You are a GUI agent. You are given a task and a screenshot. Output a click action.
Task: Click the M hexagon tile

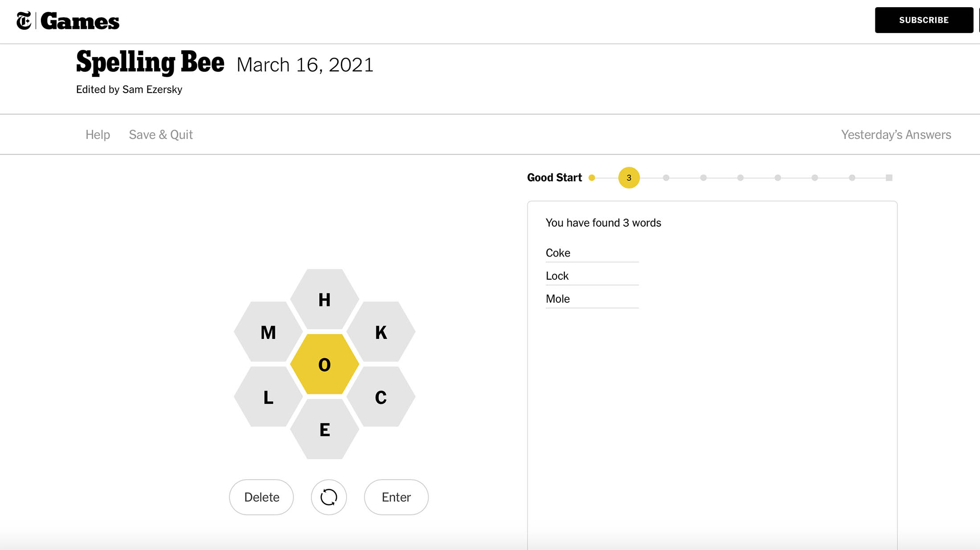(x=269, y=331)
